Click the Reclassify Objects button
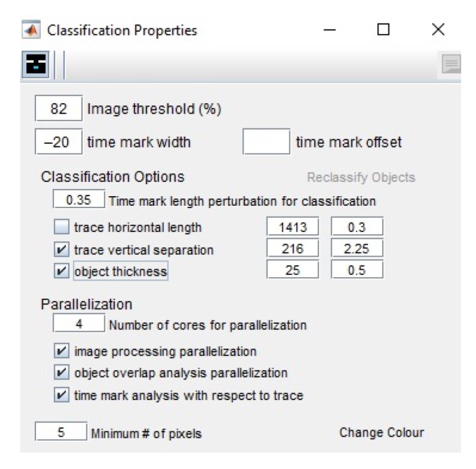This screenshot has width=476, height=469. (x=361, y=178)
